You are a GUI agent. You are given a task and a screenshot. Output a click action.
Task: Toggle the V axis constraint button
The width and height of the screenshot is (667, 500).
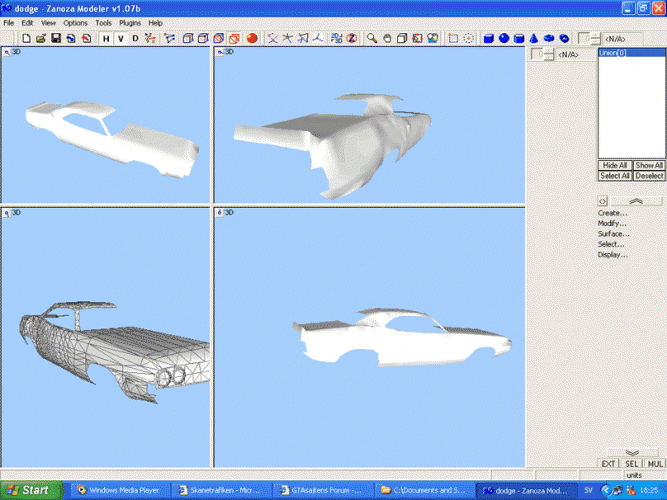(120, 38)
